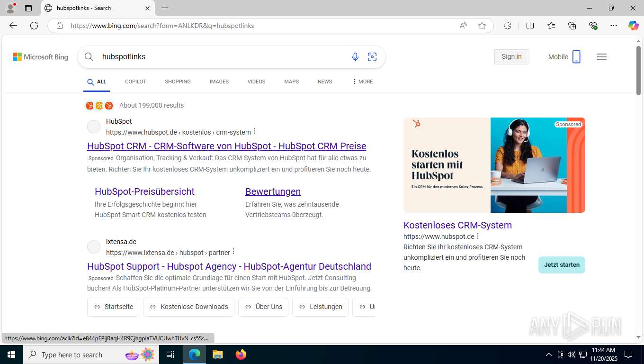The width and height of the screenshot is (644, 364).
Task: Toggle Split screen icon
Action: (530, 26)
